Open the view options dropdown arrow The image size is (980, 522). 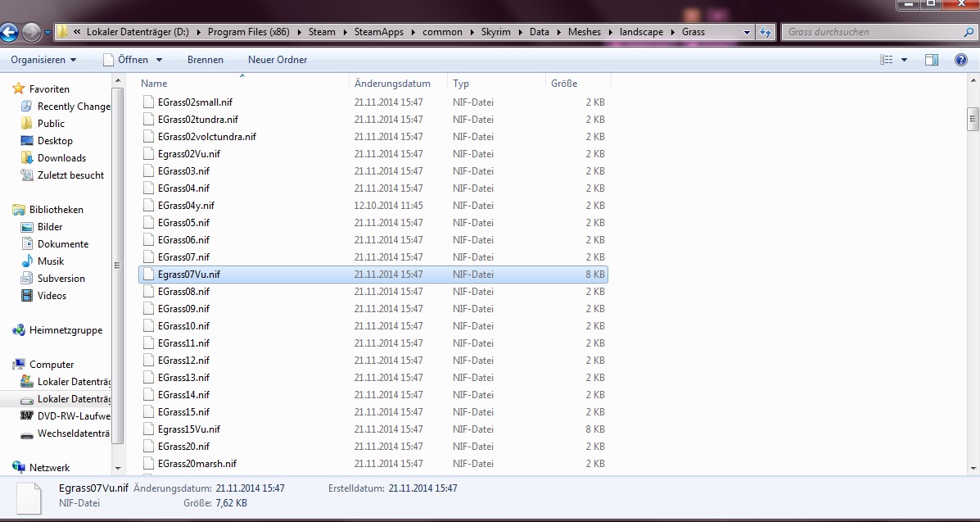(904, 60)
